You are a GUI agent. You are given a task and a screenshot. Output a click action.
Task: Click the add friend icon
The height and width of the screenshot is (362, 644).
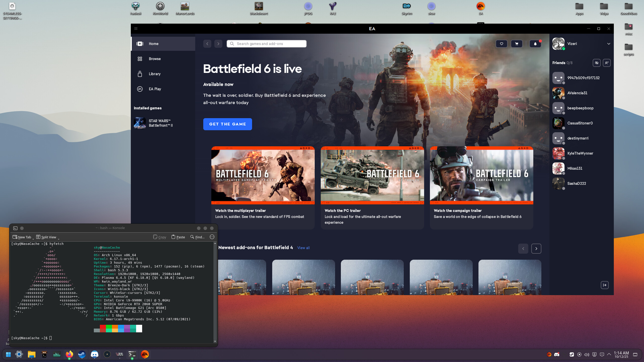point(607,63)
